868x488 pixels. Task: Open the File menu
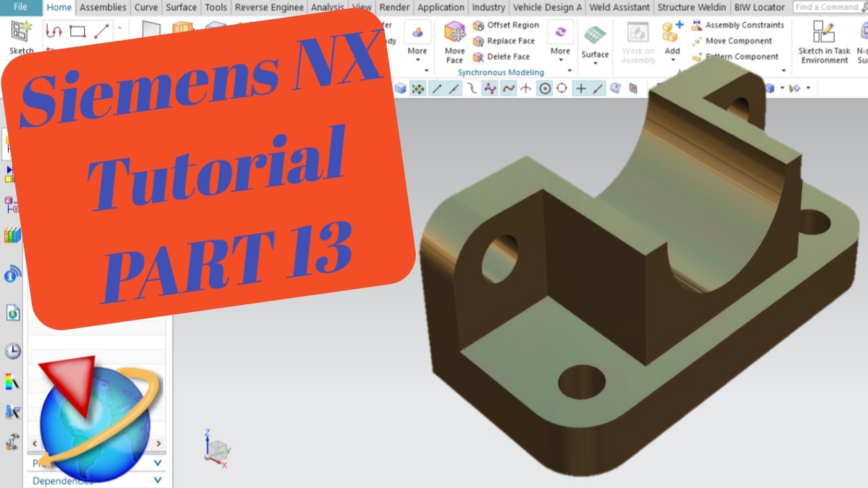coord(20,7)
